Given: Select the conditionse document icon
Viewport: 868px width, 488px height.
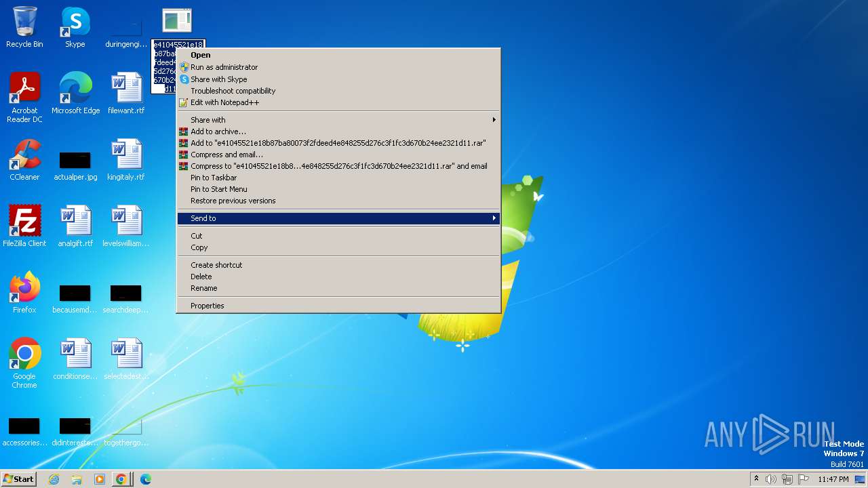Looking at the screenshot, I should (75, 359).
